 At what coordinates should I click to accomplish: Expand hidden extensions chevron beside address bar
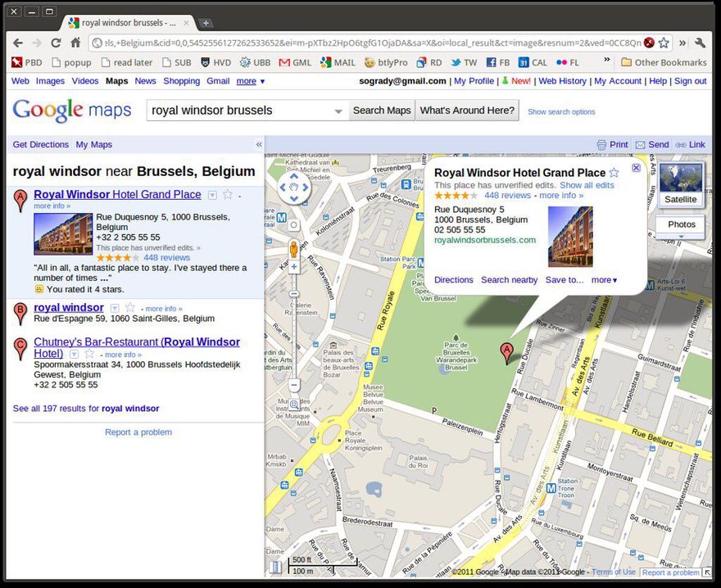coord(682,43)
